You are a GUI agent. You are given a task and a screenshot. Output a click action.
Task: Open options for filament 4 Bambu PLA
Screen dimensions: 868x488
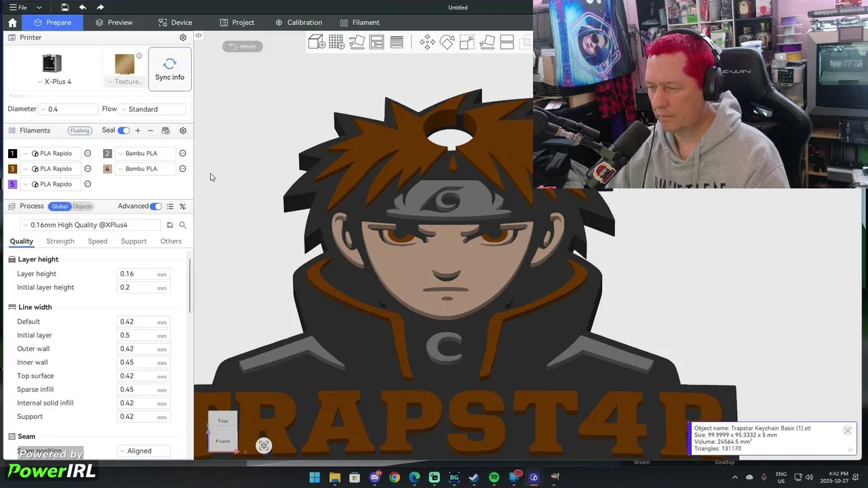[182, 169]
